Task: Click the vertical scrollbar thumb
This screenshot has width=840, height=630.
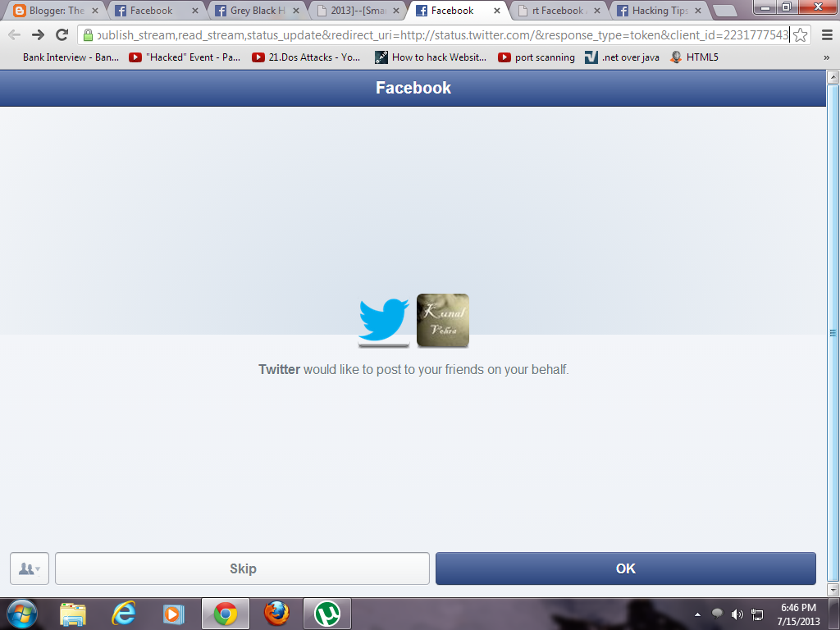Action: coord(833,332)
